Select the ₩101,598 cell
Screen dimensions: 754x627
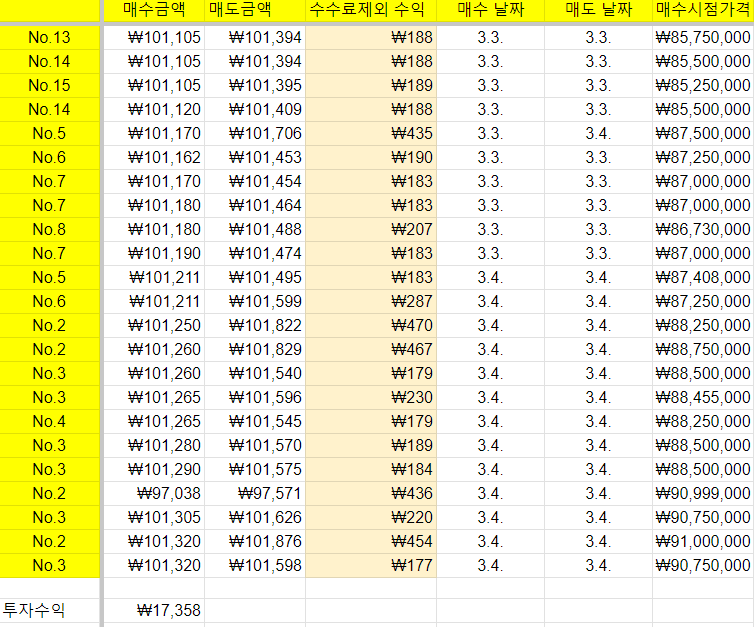click(255, 565)
